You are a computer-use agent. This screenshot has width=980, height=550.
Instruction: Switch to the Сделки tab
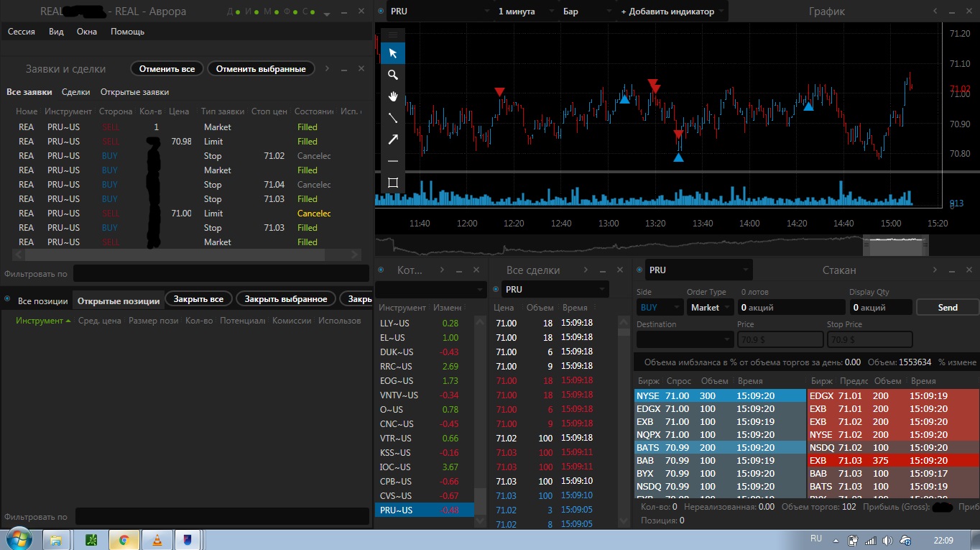click(75, 92)
